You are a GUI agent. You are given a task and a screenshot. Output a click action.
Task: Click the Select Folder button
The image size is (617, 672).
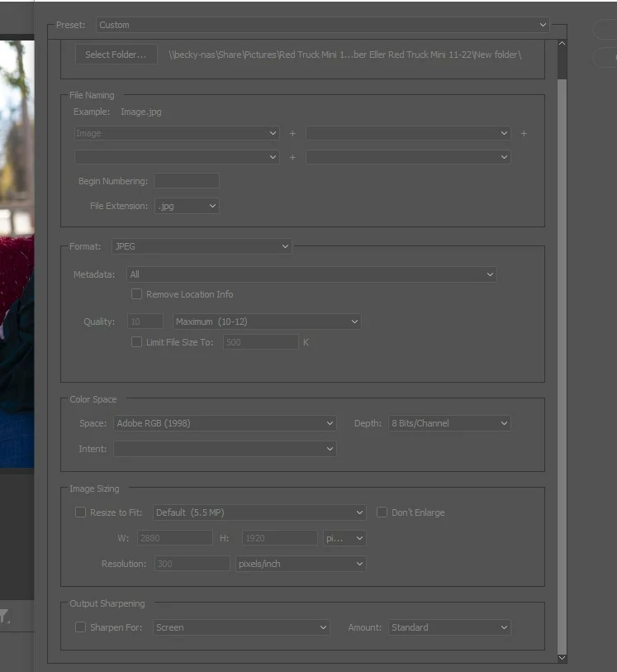[x=116, y=55]
